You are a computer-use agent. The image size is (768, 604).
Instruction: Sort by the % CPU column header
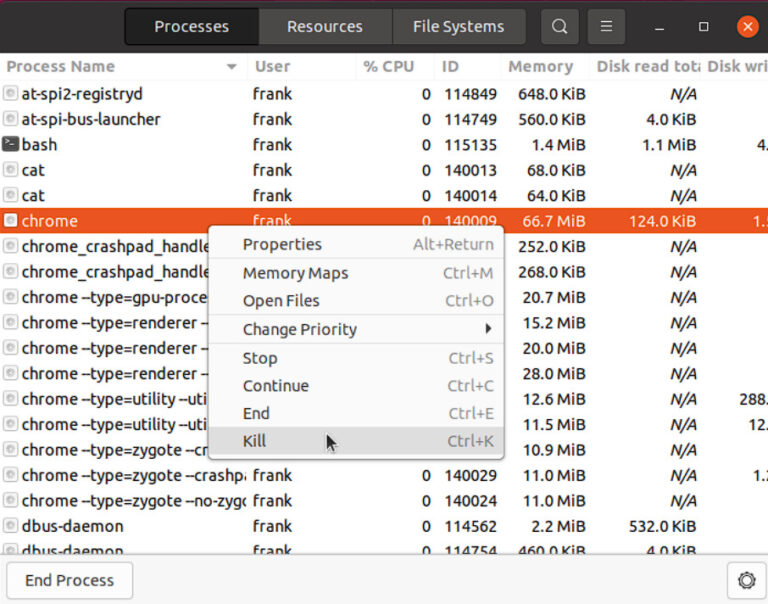point(387,67)
